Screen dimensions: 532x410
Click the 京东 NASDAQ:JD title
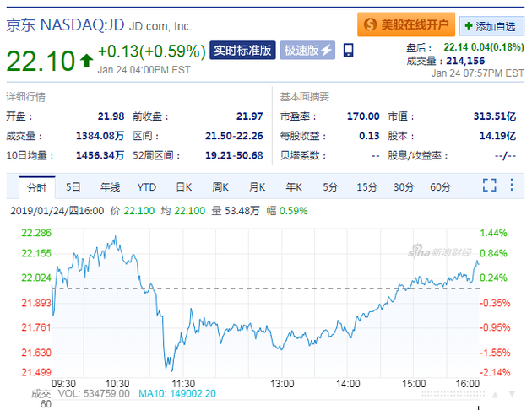click(66, 24)
